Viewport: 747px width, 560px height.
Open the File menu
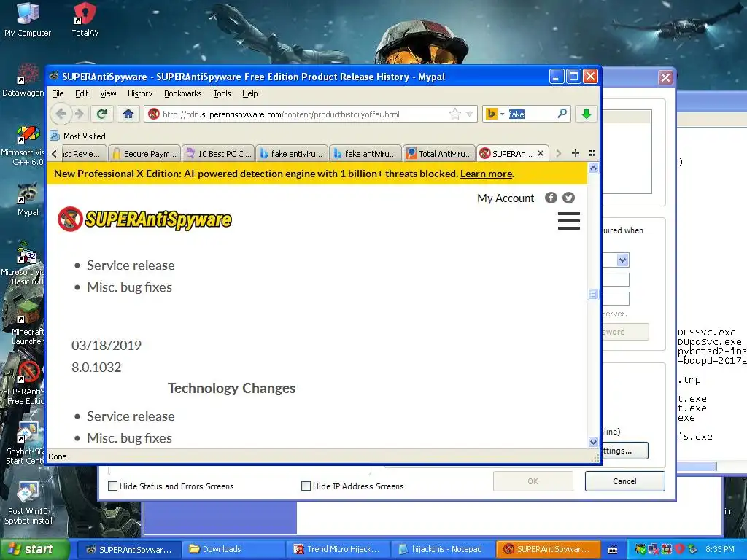pos(58,93)
